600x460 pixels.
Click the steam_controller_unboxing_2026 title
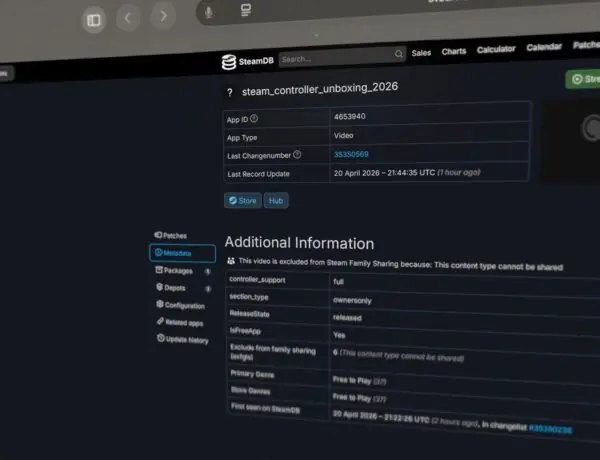[320, 89]
